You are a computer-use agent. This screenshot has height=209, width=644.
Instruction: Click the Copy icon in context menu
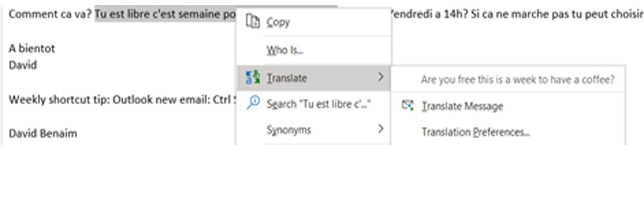(252, 21)
